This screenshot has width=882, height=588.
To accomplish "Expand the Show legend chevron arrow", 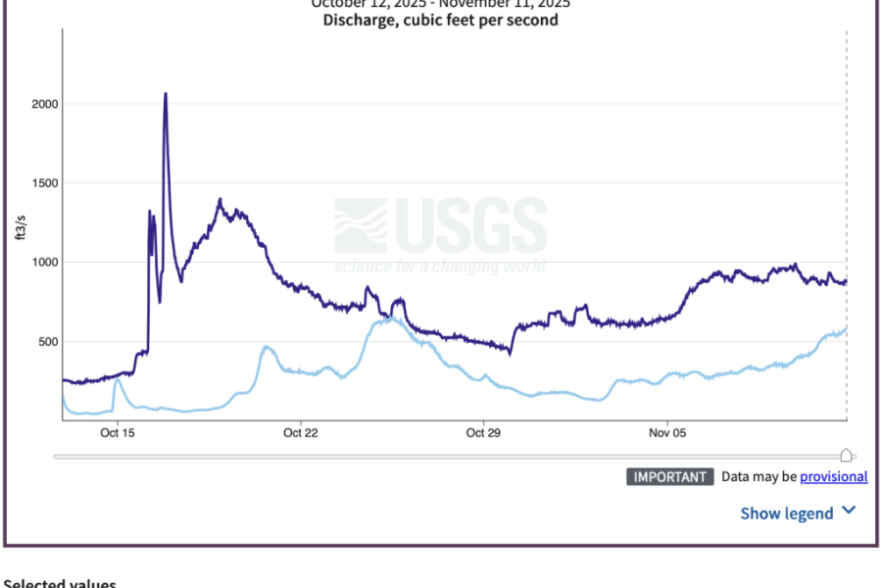I will coord(849,511).
